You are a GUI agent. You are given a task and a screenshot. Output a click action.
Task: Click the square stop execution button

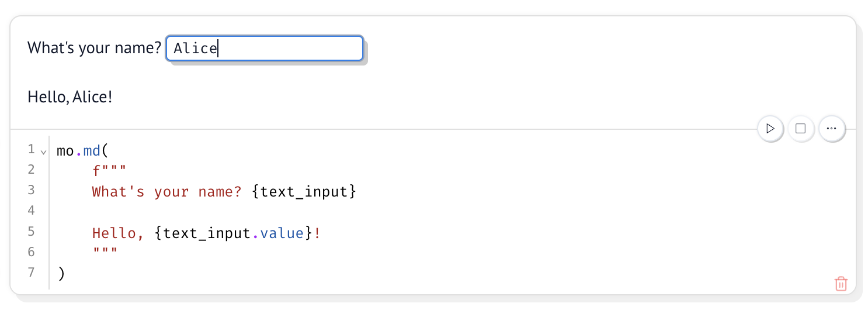(801, 129)
